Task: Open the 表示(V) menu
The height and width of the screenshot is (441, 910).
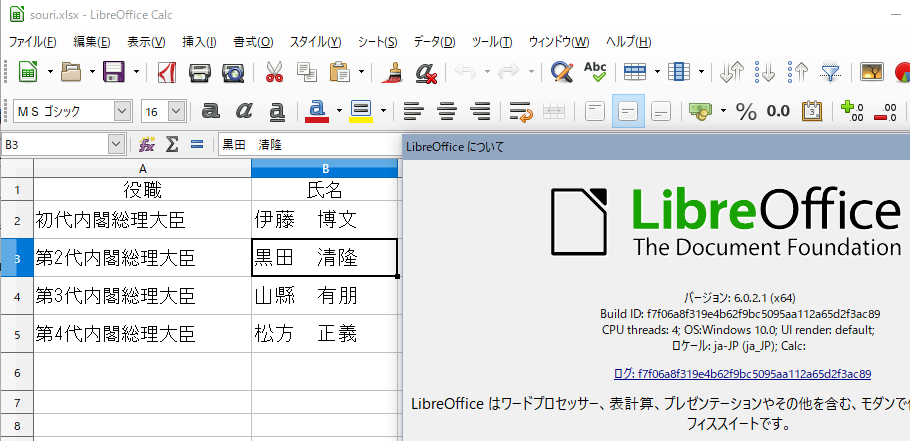Action: (146, 42)
